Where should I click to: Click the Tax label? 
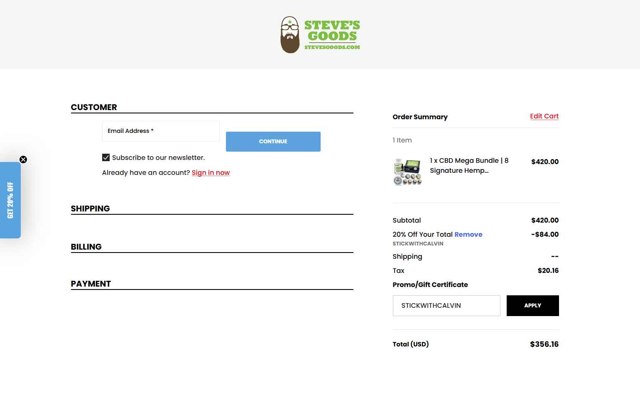398,271
